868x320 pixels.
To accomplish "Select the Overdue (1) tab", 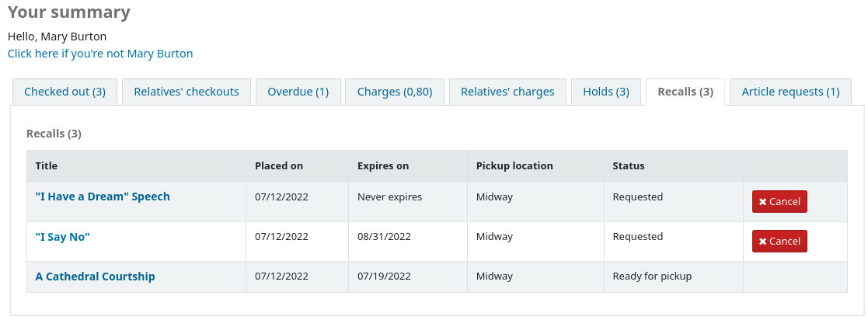I will pos(298,92).
